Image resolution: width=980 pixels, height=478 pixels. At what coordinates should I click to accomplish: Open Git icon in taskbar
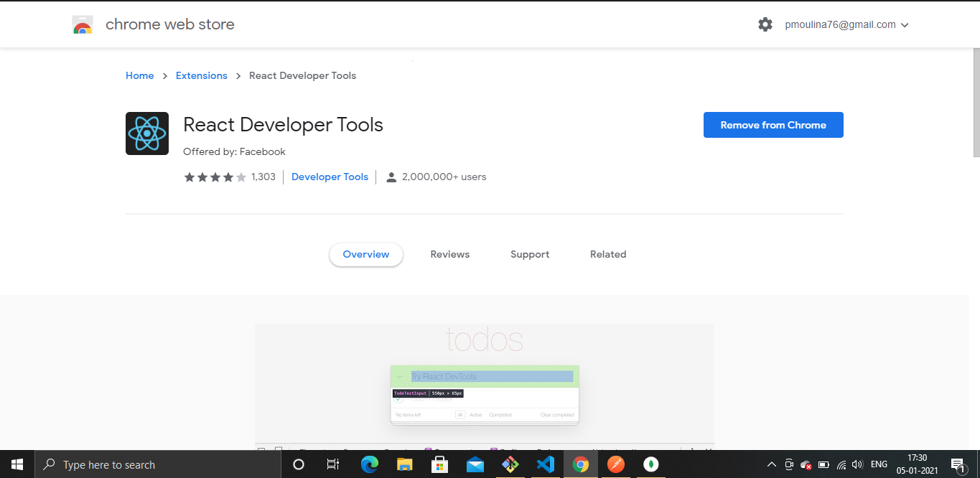click(510, 464)
